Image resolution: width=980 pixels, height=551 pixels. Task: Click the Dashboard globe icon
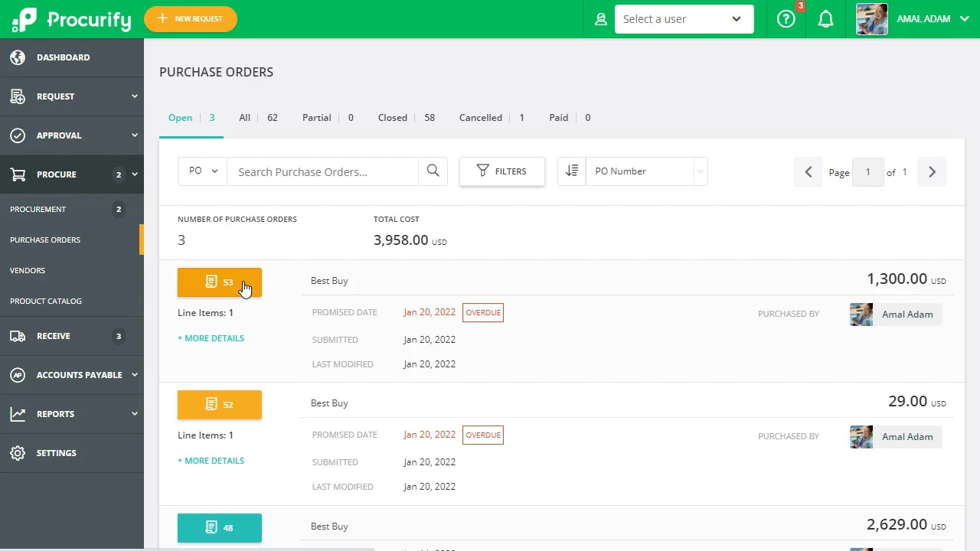pyautogui.click(x=18, y=57)
